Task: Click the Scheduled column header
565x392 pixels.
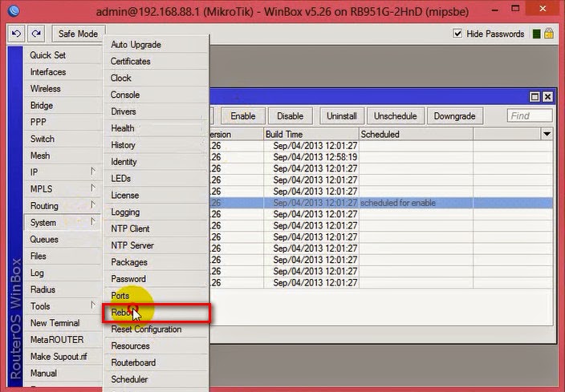Action: (416, 134)
